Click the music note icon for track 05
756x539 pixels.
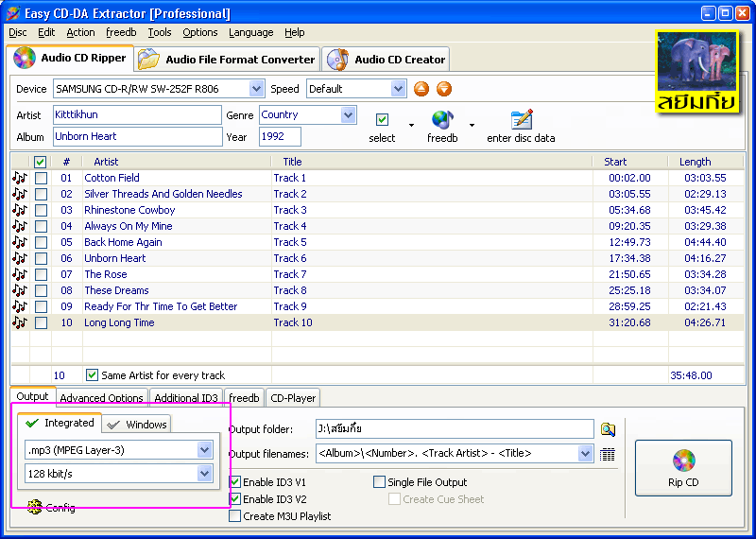click(20, 242)
